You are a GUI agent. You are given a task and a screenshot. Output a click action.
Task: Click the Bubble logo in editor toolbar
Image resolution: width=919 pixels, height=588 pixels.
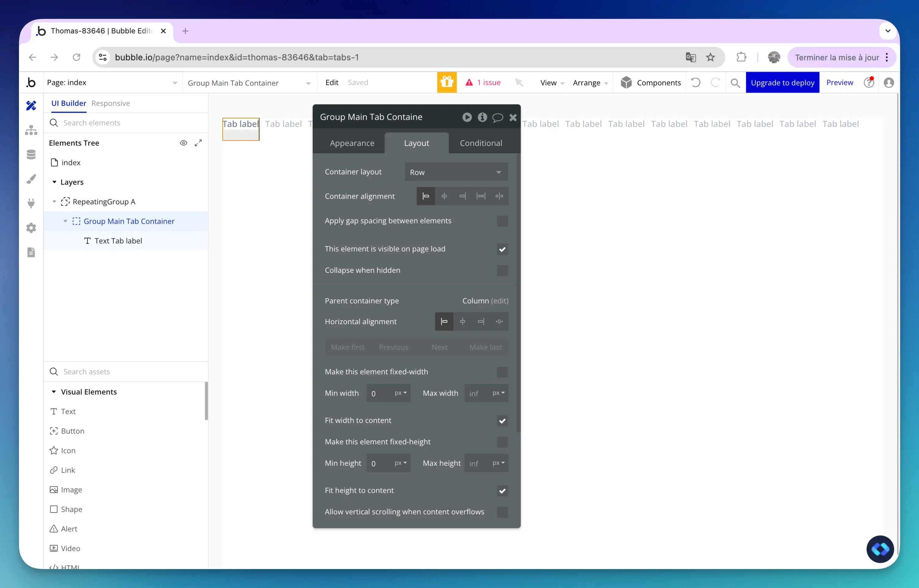coord(31,83)
